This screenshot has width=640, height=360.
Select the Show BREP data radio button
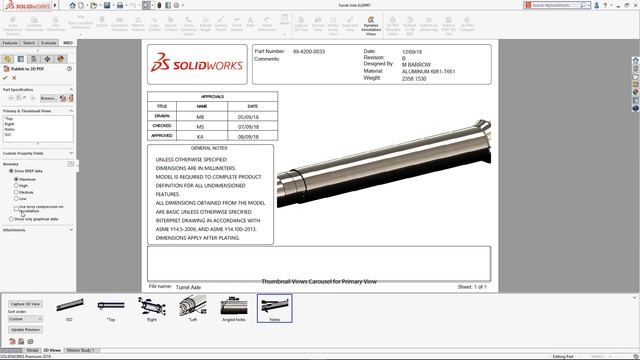(x=11, y=171)
